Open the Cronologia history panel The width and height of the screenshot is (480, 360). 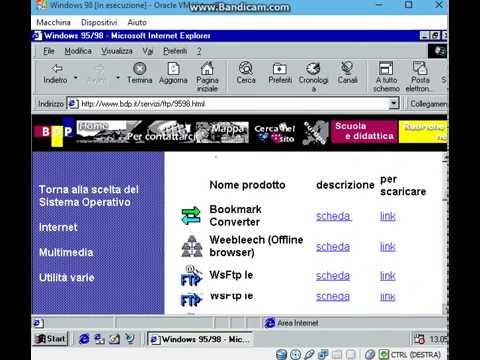[x=313, y=77]
